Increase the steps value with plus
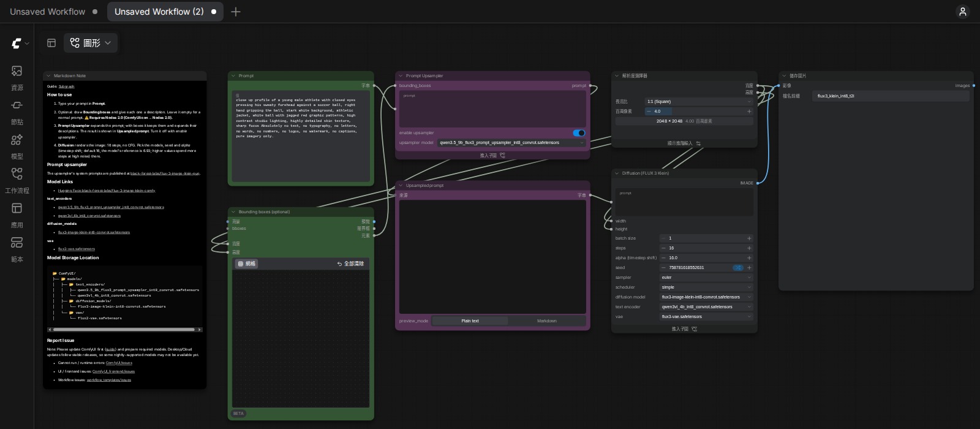The width and height of the screenshot is (980, 429). click(749, 248)
